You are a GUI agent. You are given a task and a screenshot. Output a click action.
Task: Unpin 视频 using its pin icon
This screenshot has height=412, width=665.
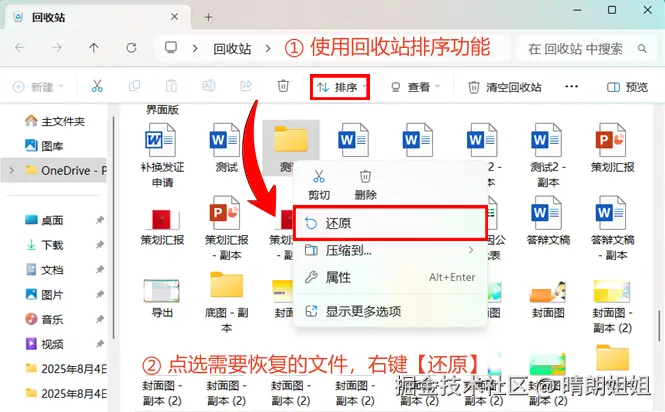click(100, 343)
